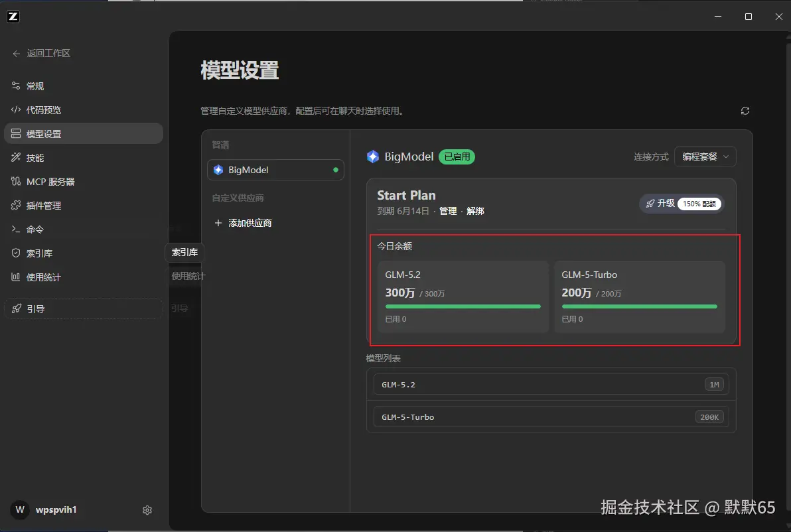Click the 已启用 enabled badge
791x532 pixels.
click(x=457, y=157)
